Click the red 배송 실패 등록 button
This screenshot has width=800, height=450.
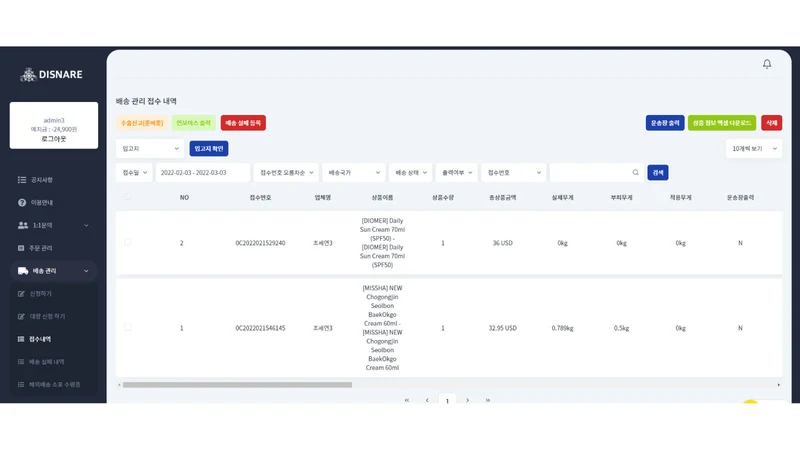coord(243,123)
